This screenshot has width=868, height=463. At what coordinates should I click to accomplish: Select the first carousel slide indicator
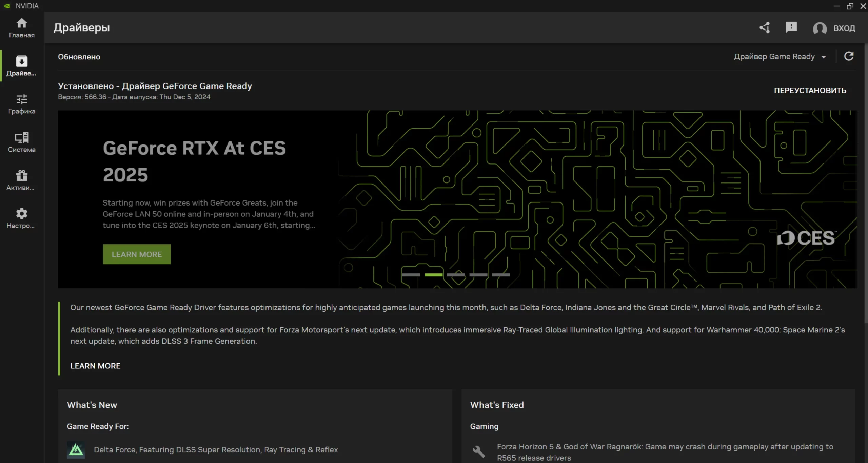coord(411,275)
